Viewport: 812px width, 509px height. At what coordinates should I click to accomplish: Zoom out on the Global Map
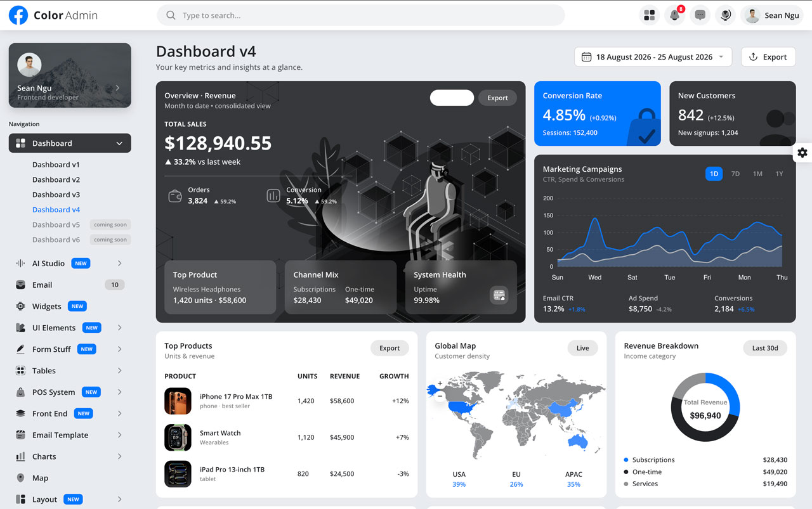[x=440, y=396]
